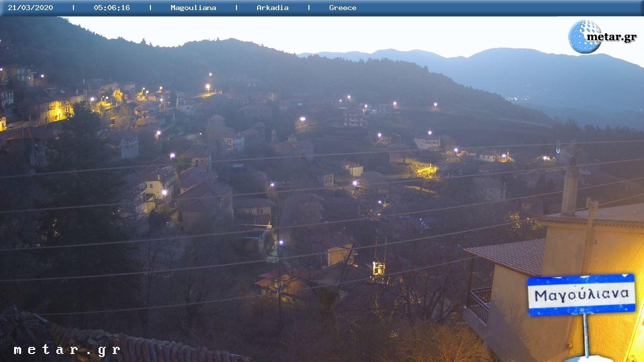
Task: Click the Magouliana label in header
Action: 193,8
